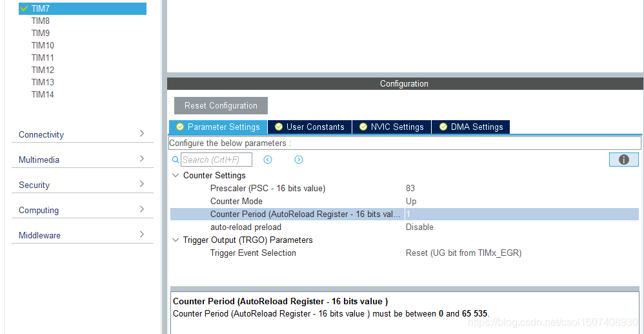This screenshot has width=644, height=334.
Task: Click the search magnifier icon
Action: [176, 160]
